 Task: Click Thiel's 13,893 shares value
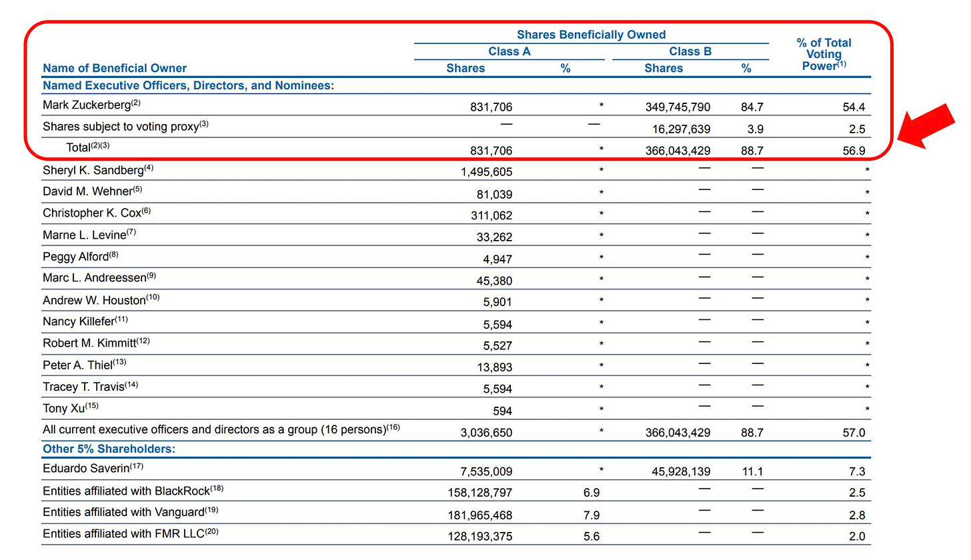[494, 367]
